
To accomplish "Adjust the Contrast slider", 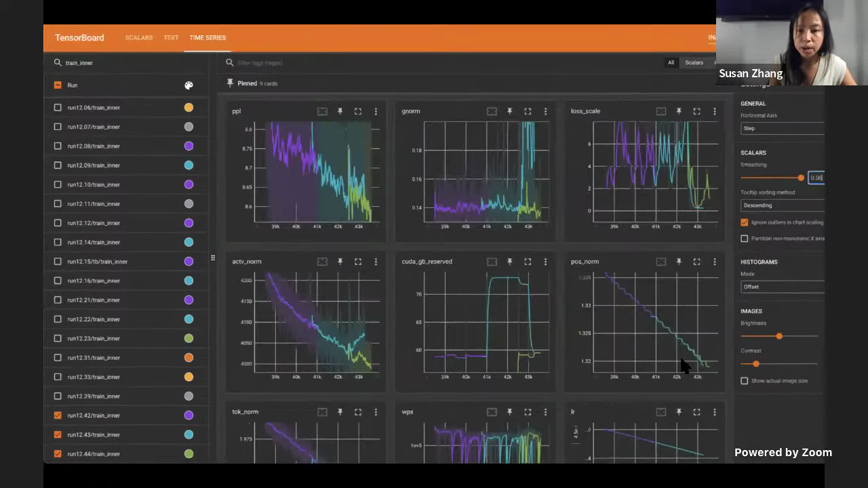I will pyautogui.click(x=756, y=364).
